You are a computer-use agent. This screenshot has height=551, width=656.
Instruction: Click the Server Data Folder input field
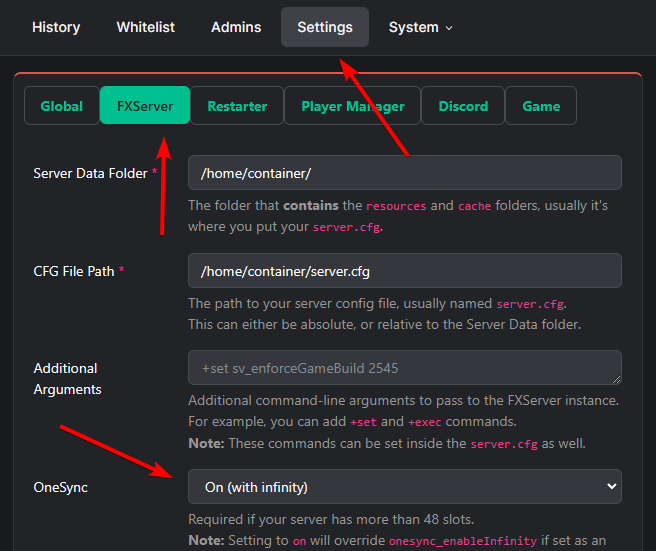click(x=405, y=173)
